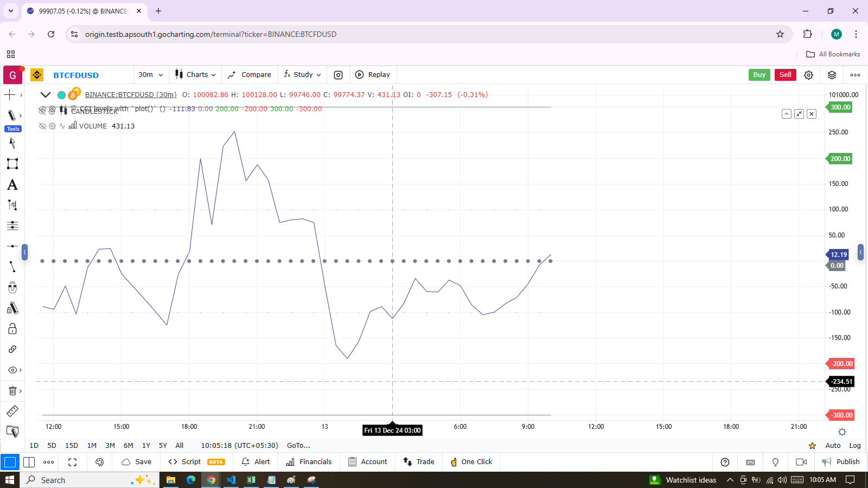This screenshot has width=868, height=488.
Task: Open the Study indicators dropdown
Action: pyautogui.click(x=303, y=75)
